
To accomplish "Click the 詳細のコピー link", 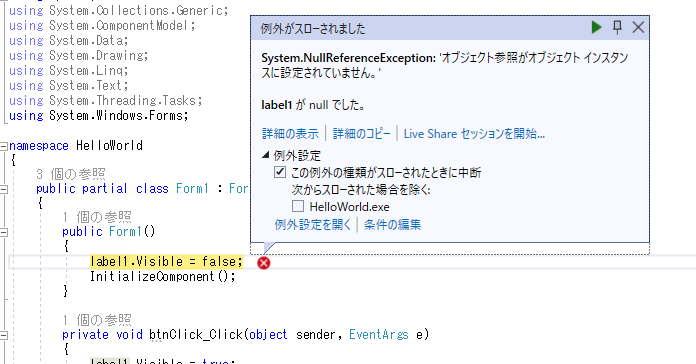I will click(361, 134).
